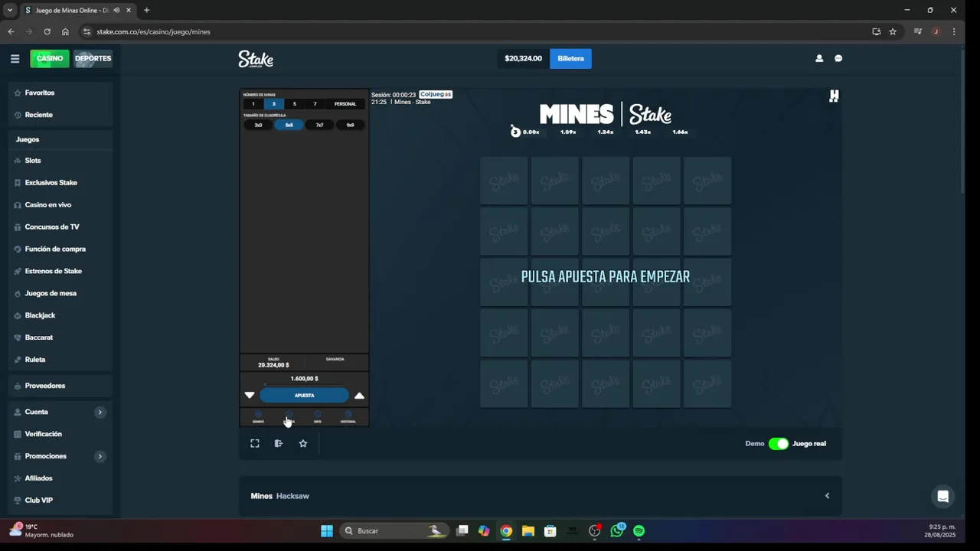Open the hamburger sidebar menu
Image resolution: width=980 pixels, height=551 pixels.
(15, 58)
